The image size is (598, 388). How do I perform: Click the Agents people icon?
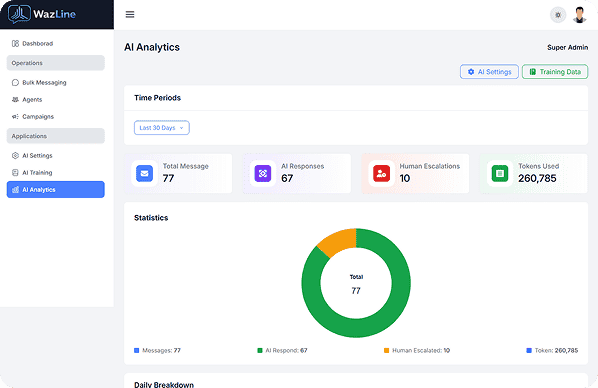point(15,100)
